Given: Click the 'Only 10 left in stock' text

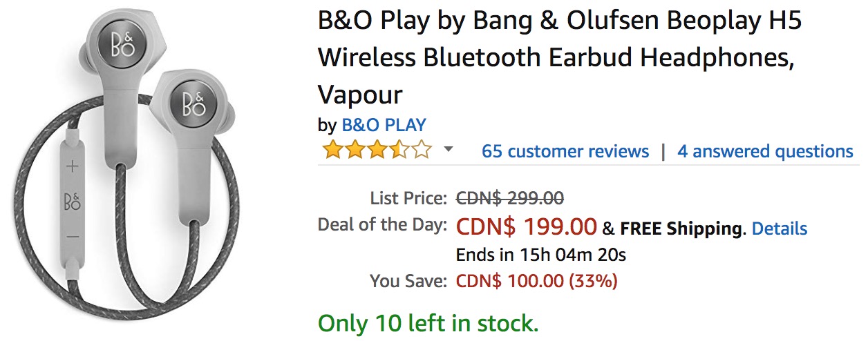Looking at the screenshot, I should click(x=428, y=322).
